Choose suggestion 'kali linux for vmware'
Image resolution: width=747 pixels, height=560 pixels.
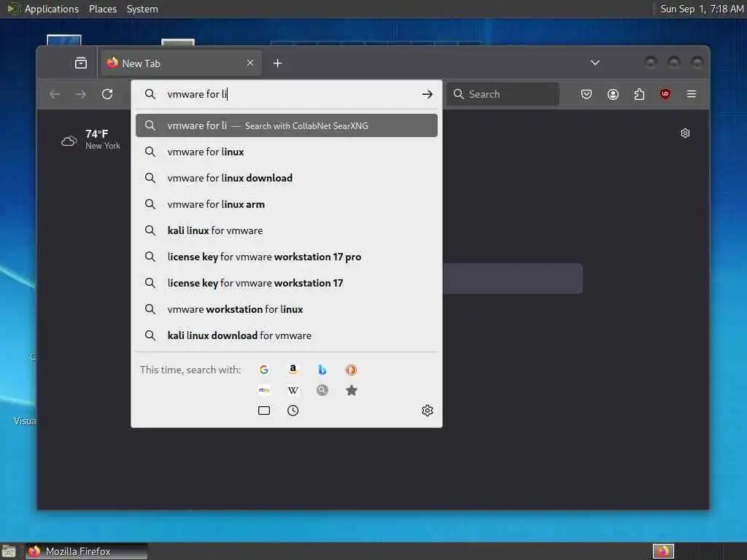coord(286,230)
